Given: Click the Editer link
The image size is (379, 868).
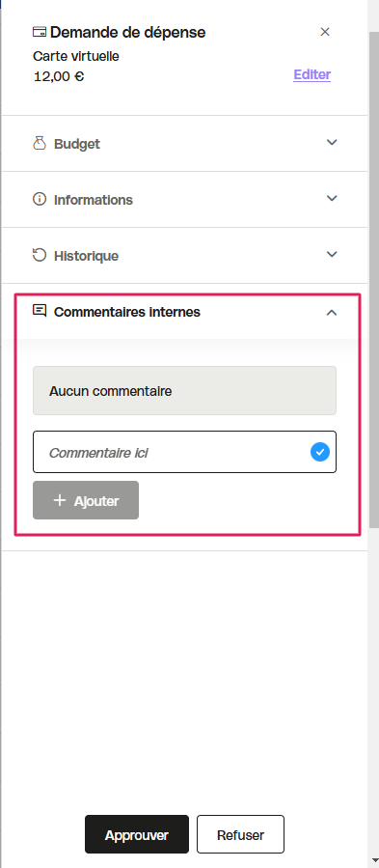Looking at the screenshot, I should 312,74.
